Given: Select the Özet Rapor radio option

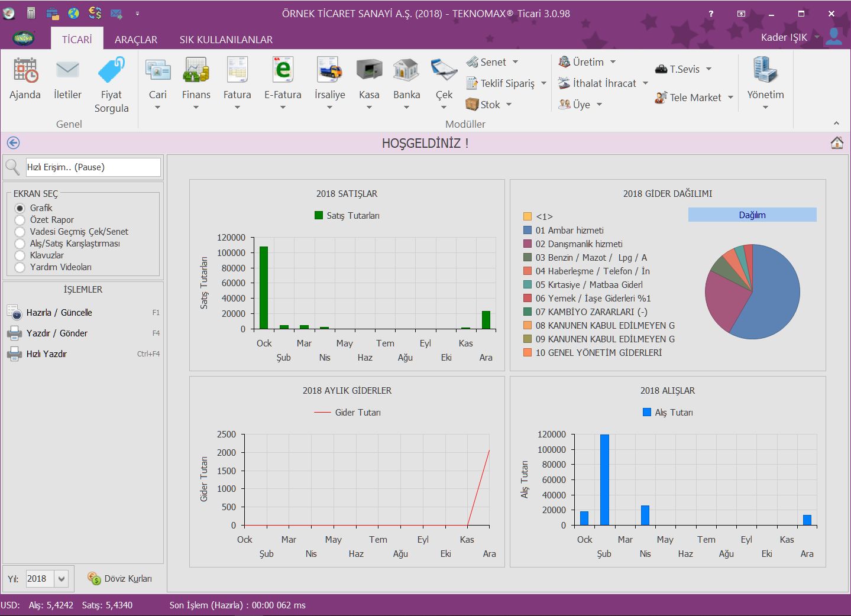Looking at the screenshot, I should pyautogui.click(x=20, y=220).
